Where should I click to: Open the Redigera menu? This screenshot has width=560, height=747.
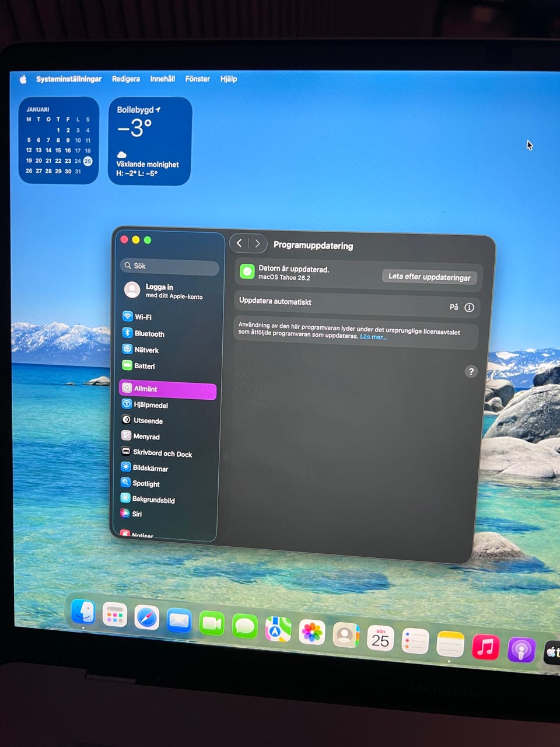click(x=125, y=79)
